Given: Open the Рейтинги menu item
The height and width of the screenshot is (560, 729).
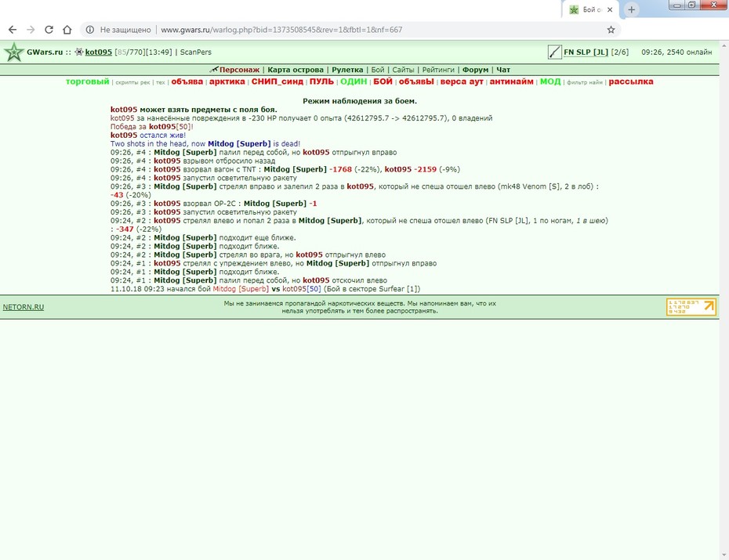Looking at the screenshot, I should point(438,70).
